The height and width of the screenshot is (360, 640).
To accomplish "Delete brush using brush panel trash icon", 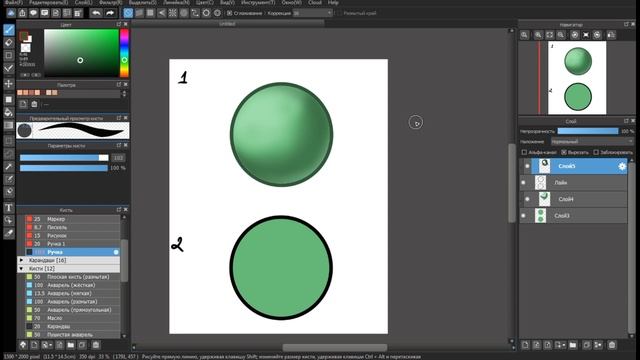I will coord(96,345).
